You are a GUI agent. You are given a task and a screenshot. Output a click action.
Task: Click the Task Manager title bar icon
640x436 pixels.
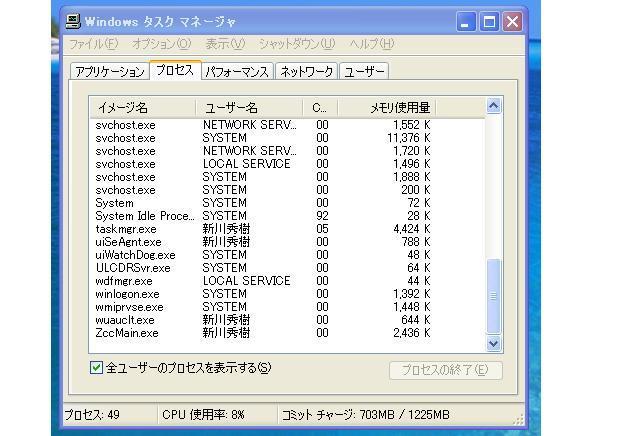pyautogui.click(x=73, y=21)
